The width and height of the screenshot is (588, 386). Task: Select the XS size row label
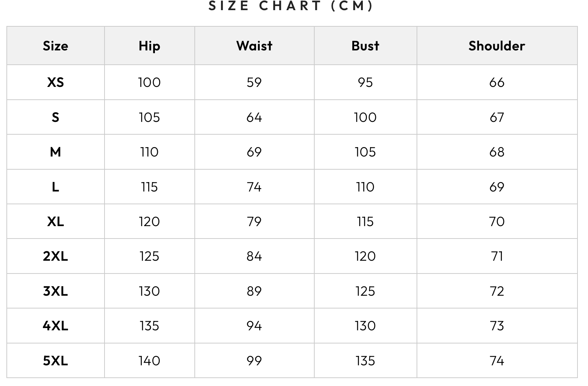pos(55,82)
